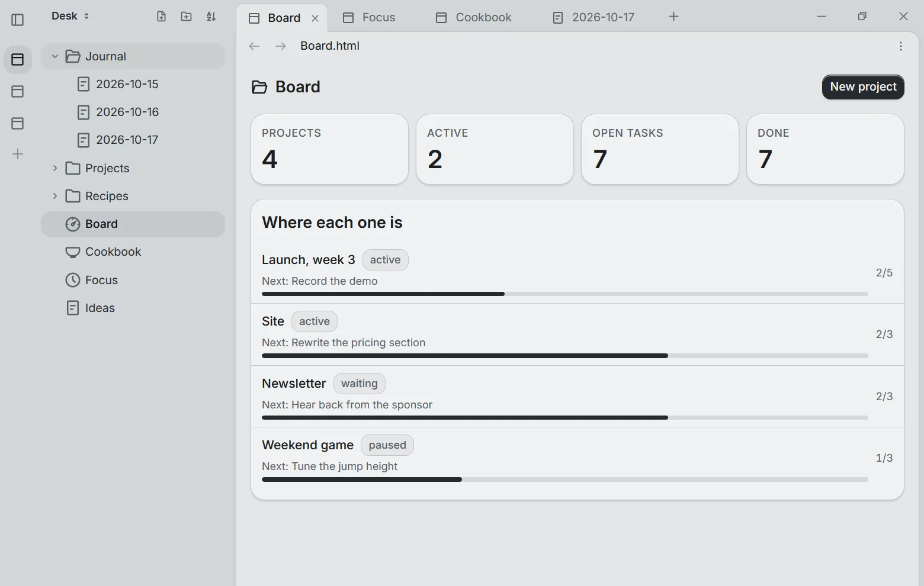Open the 2026-10-15 journal note
Screen dimensions: 924x586
(x=133, y=84)
